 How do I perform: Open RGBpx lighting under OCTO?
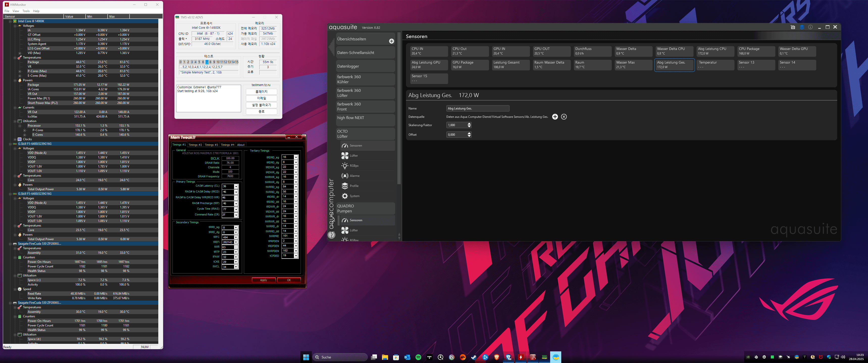coord(367,166)
